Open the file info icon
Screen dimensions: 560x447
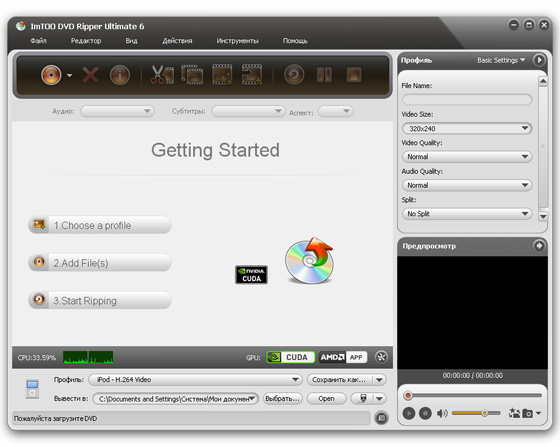tap(120, 75)
